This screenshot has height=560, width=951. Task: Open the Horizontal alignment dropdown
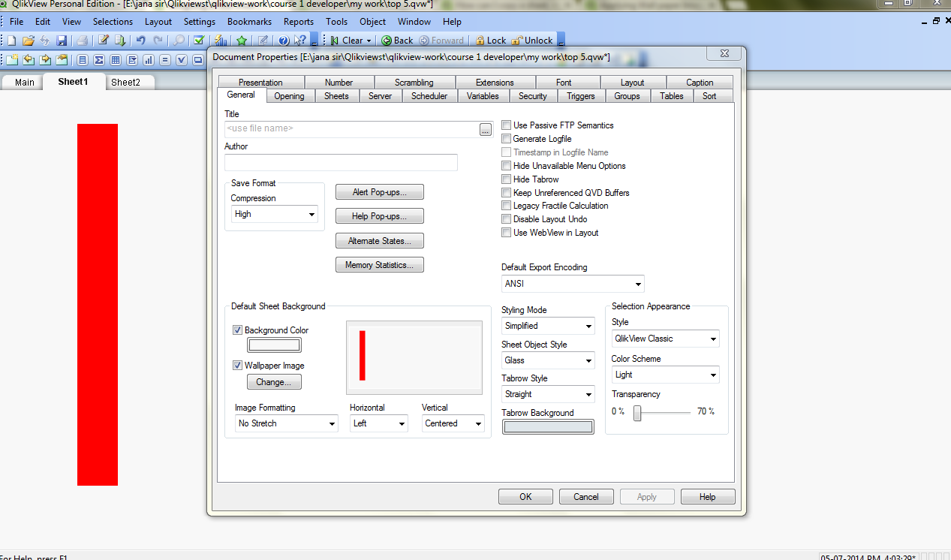tap(379, 423)
